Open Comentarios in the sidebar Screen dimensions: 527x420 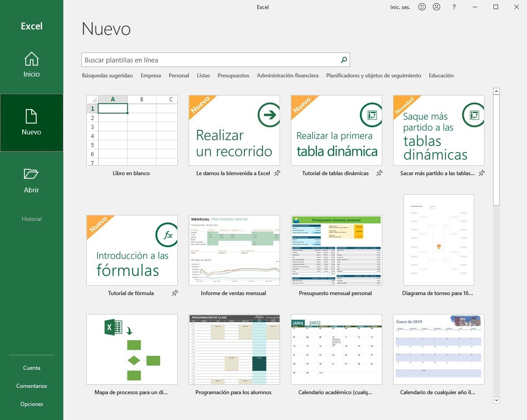click(x=32, y=386)
